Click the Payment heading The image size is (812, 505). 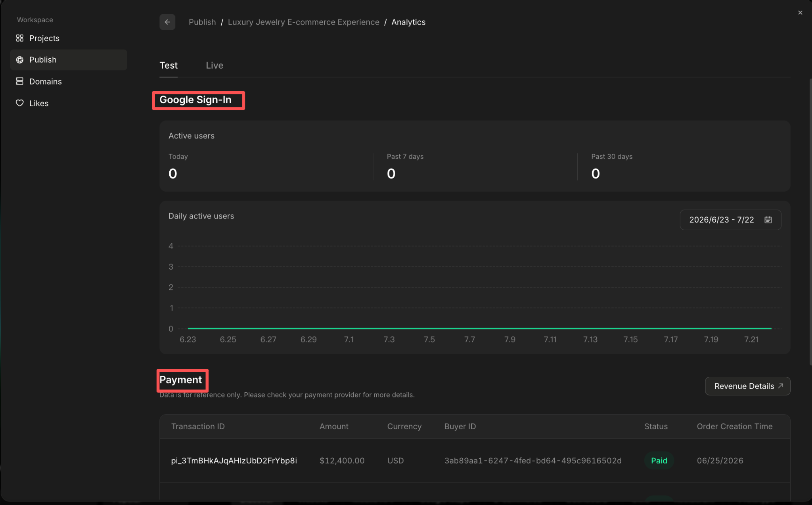181,380
